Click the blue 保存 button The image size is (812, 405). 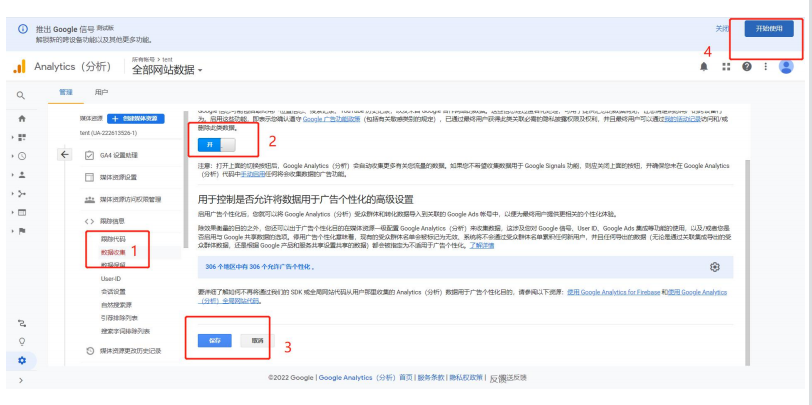(214, 340)
